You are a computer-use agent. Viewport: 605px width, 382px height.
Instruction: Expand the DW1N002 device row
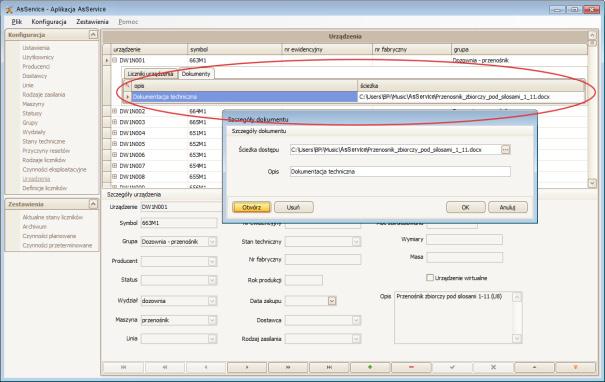(115, 111)
